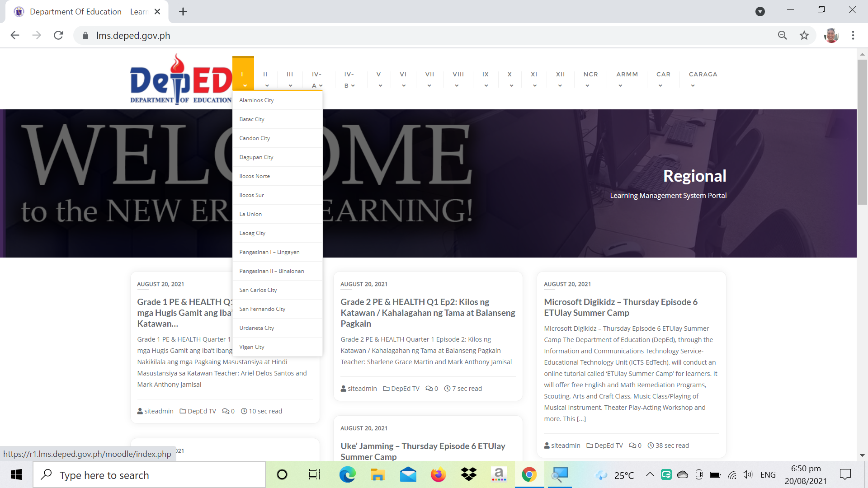Select Vigan City from the open menu

[x=252, y=347]
